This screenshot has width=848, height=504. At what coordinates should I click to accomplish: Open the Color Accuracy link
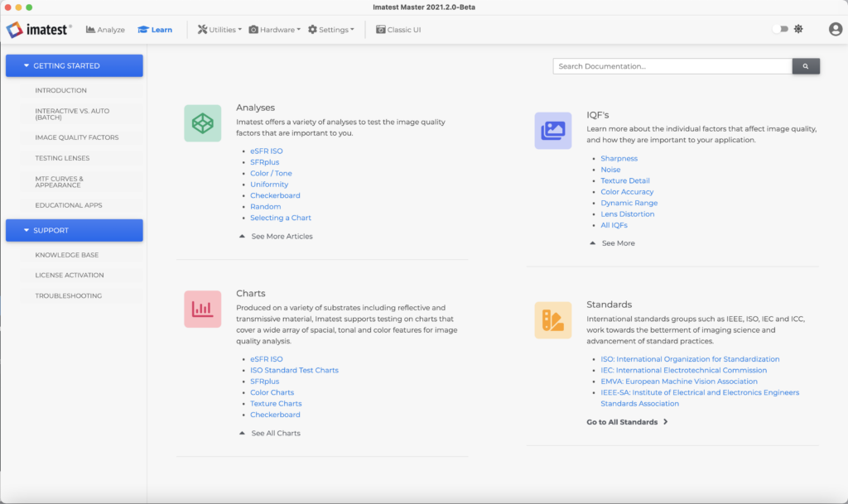click(x=627, y=192)
